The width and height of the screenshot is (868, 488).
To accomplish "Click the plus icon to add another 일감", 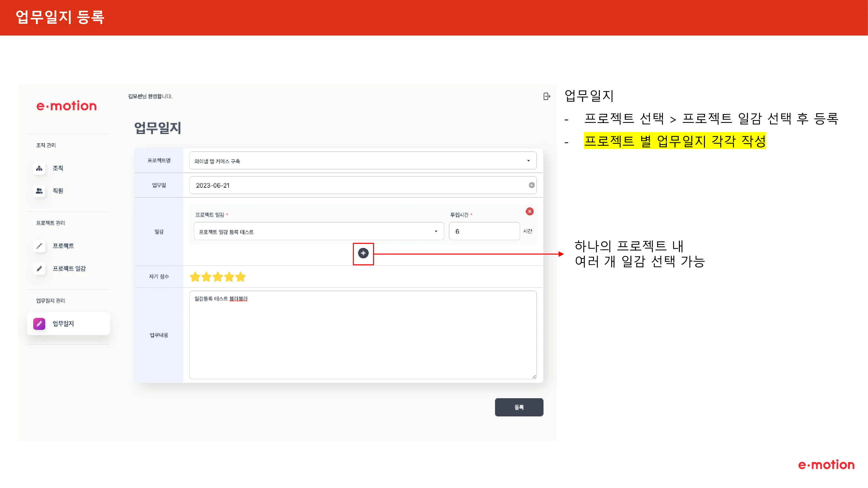I will [x=363, y=253].
